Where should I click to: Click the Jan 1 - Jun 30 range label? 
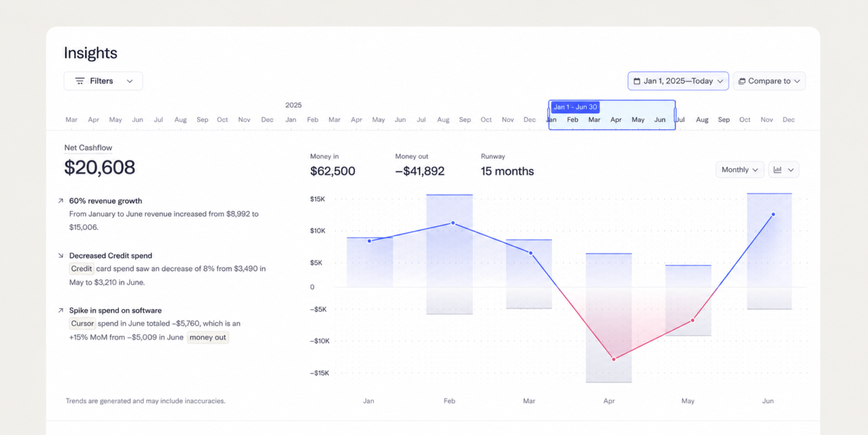(575, 107)
